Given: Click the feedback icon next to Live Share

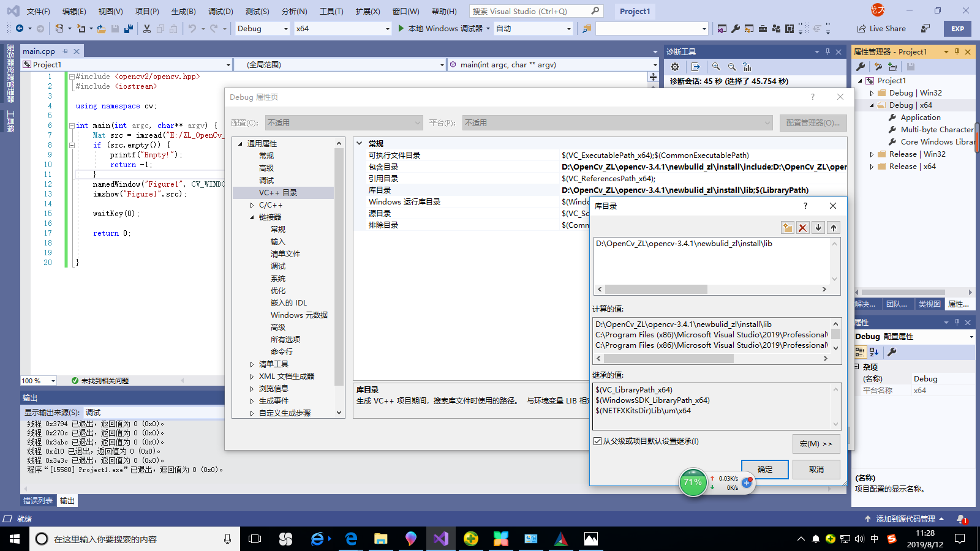Looking at the screenshot, I should click(x=925, y=28).
